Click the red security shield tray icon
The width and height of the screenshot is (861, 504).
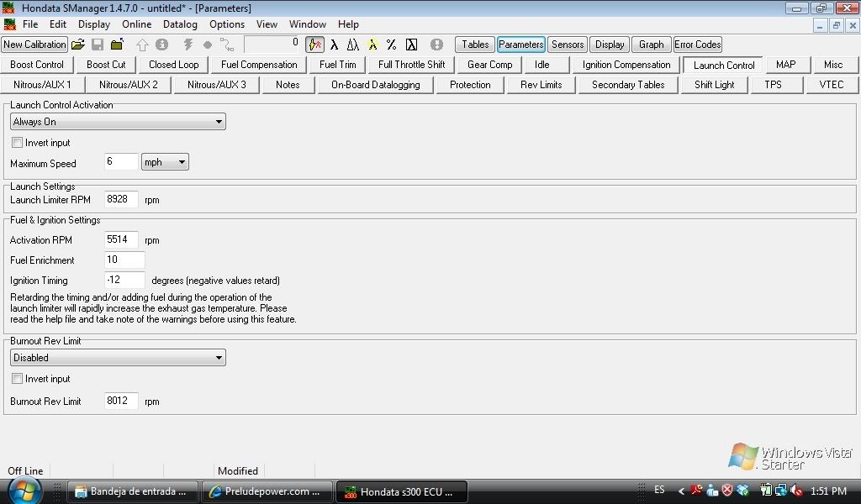727,491
